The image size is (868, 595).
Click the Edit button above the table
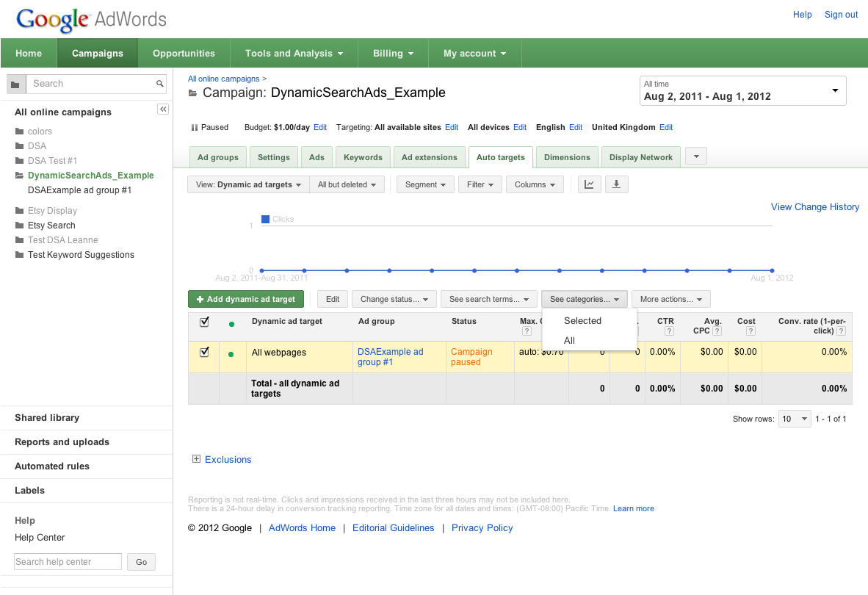332,299
